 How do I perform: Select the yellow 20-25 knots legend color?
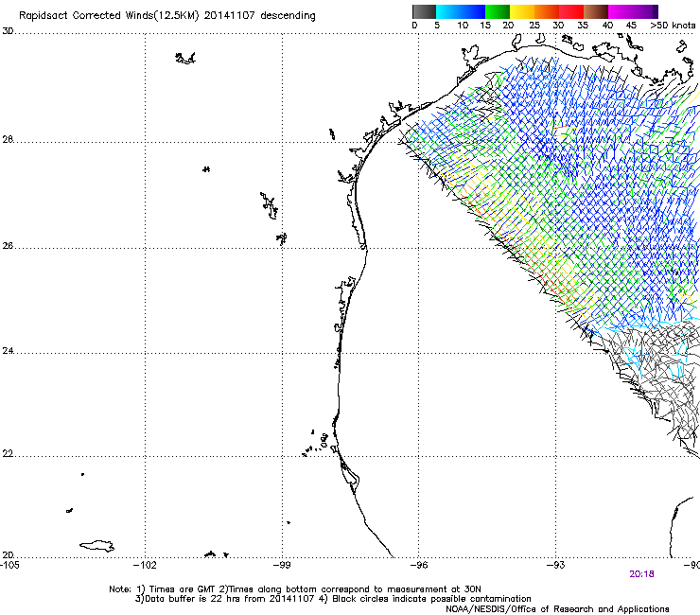point(522,11)
